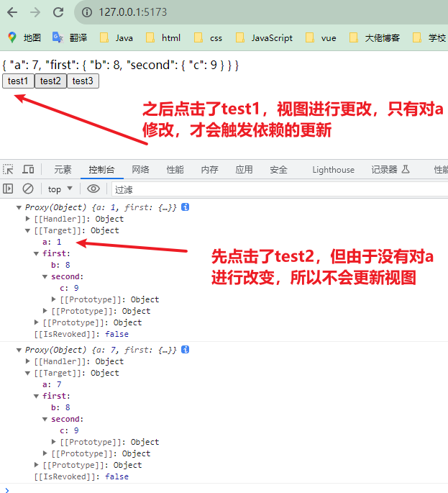Click the test2 button

[x=50, y=81]
